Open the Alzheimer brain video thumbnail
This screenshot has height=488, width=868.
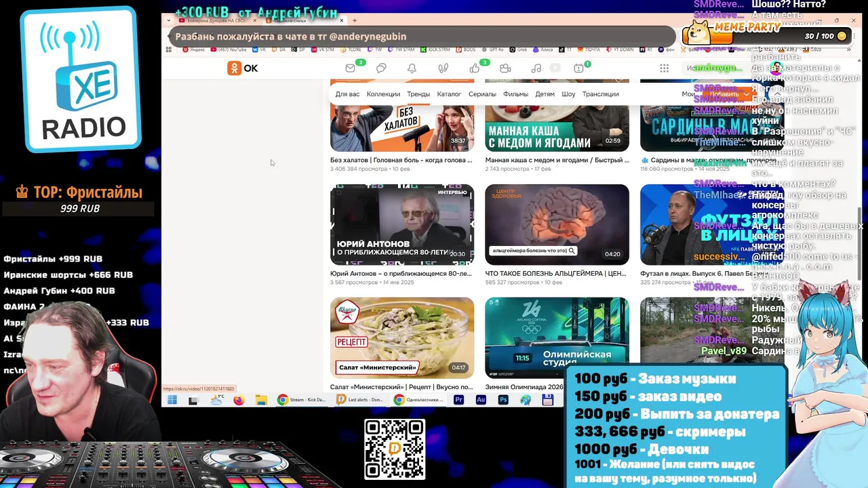(557, 224)
